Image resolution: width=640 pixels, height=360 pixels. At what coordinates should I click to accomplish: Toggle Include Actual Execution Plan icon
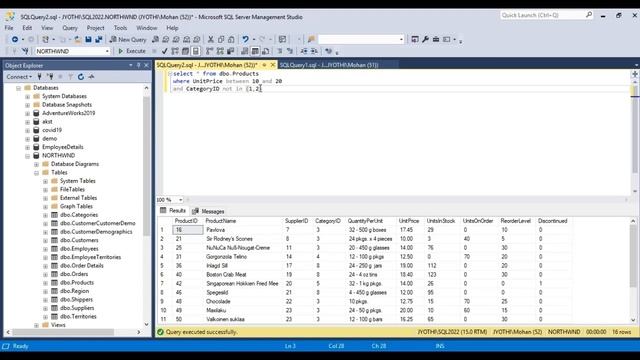coord(209,51)
